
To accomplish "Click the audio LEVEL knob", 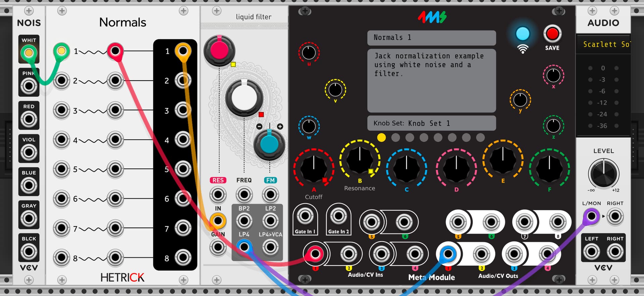I will [603, 173].
